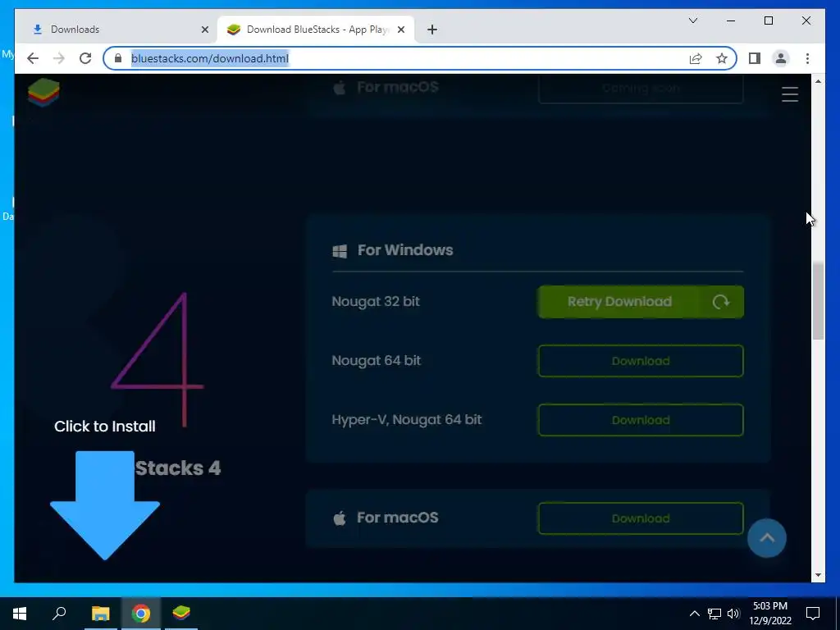This screenshot has width=840, height=630.
Task: Open network status tray icon
Action: click(x=714, y=614)
